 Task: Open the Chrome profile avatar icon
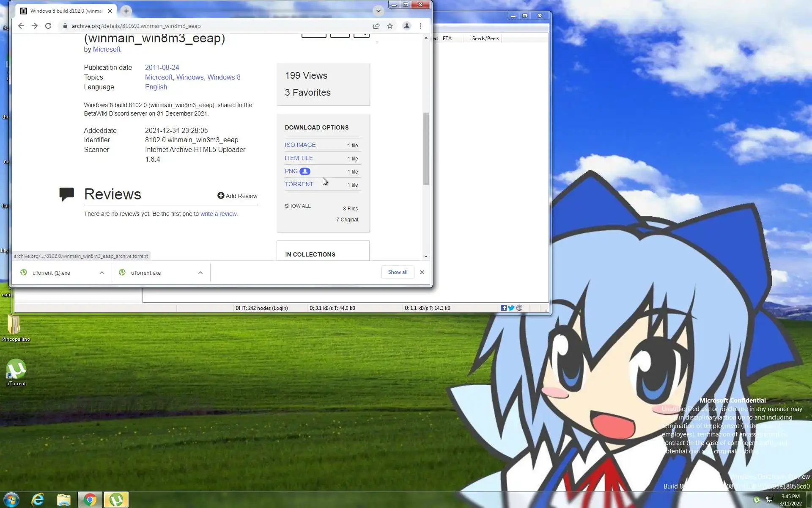click(x=406, y=26)
